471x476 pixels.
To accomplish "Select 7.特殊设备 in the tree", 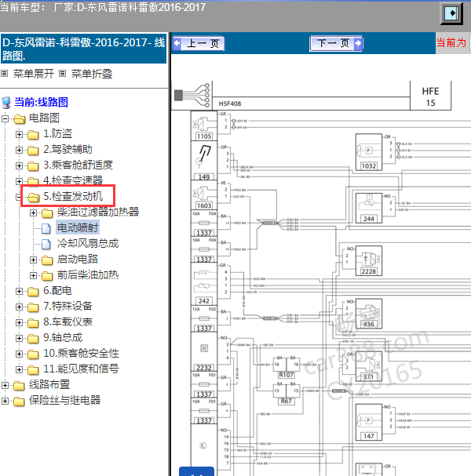I will point(68,307).
